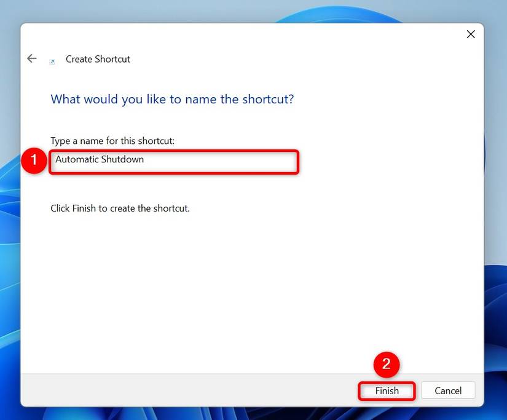Click the "Type a name for this shortcut:" label
Screen dimensions: 507x420
pyautogui.click(x=112, y=141)
